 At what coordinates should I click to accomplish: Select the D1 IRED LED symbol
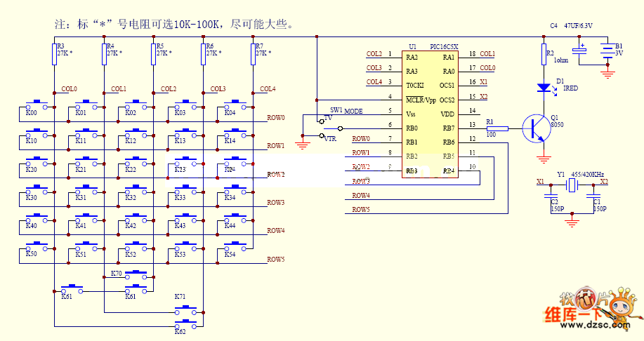[x=543, y=88]
